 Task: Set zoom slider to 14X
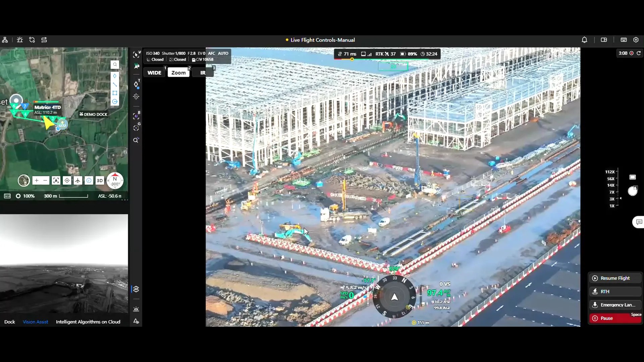(x=611, y=185)
